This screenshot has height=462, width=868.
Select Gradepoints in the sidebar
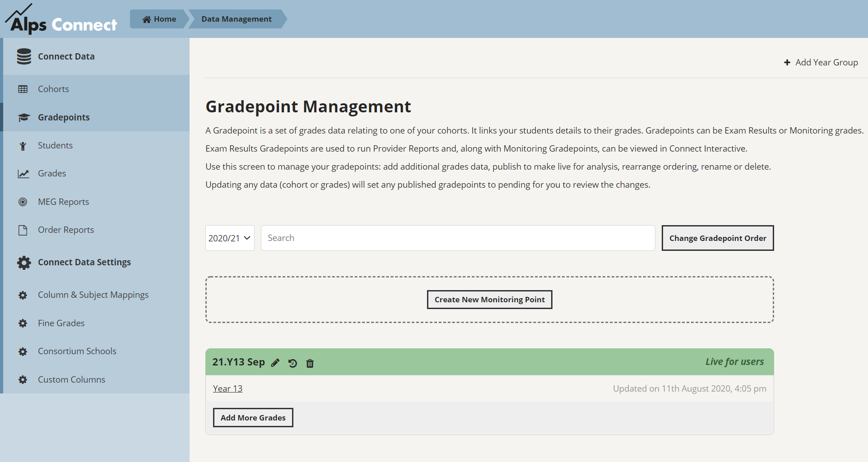[x=96, y=117]
